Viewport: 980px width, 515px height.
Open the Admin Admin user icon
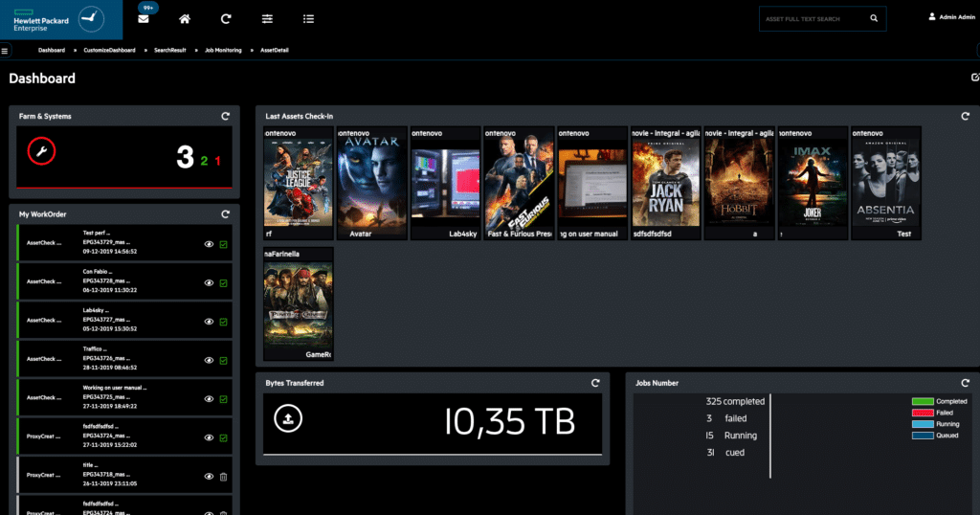point(932,17)
